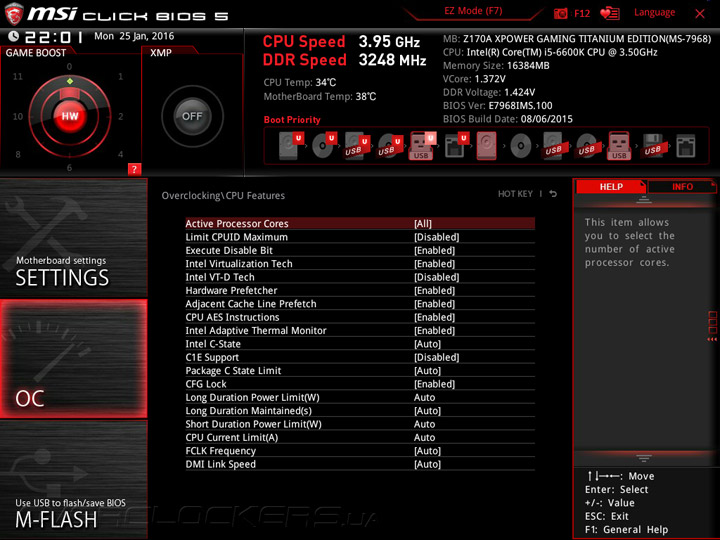Image resolution: width=720 pixels, height=540 pixels.
Task: Select the legacy hard disk boot icon
Action: point(487,146)
